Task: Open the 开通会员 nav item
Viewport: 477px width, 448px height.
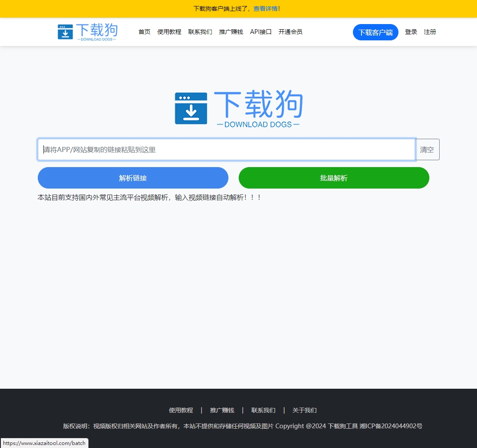Action: pyautogui.click(x=290, y=32)
